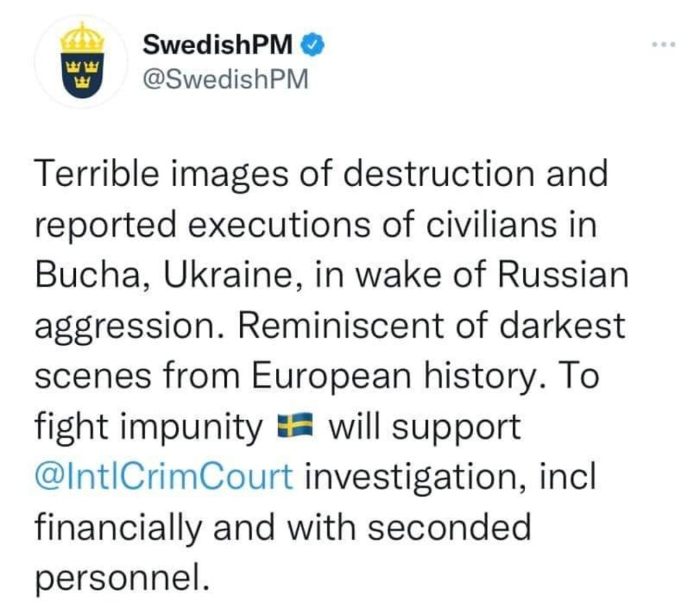Click the bold SwedishPM display name
Image resolution: width=700 pixels, height=615 pixels.
pyautogui.click(x=219, y=47)
